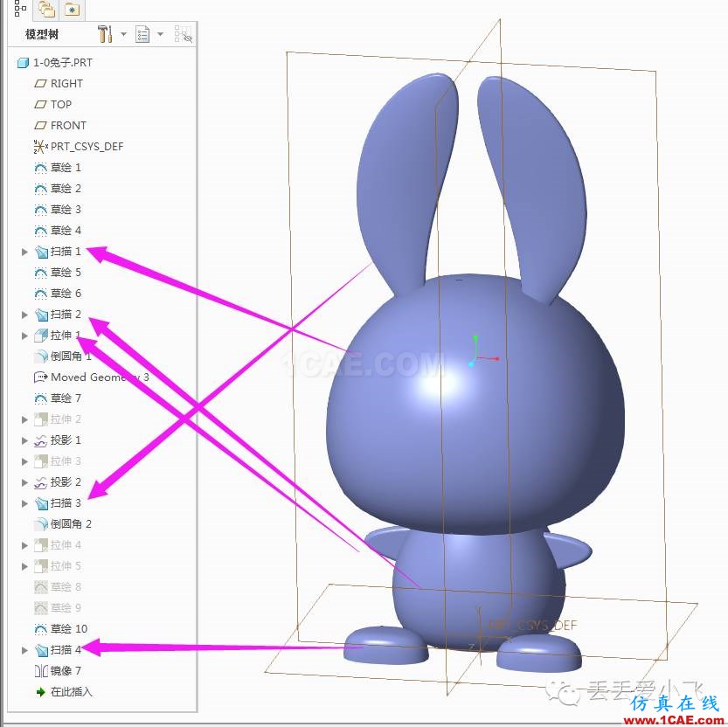Select the 扫描 4 sweep feature icon

(x=41, y=650)
